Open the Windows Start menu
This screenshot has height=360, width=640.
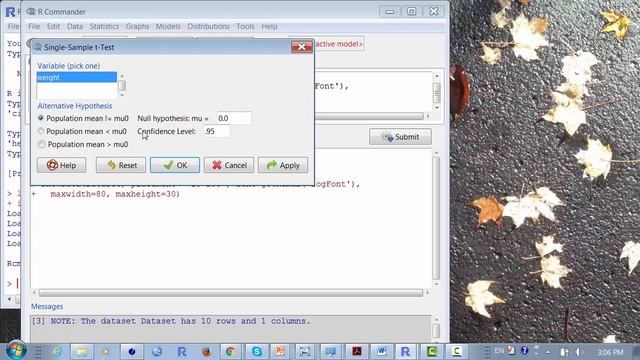pos(15,350)
